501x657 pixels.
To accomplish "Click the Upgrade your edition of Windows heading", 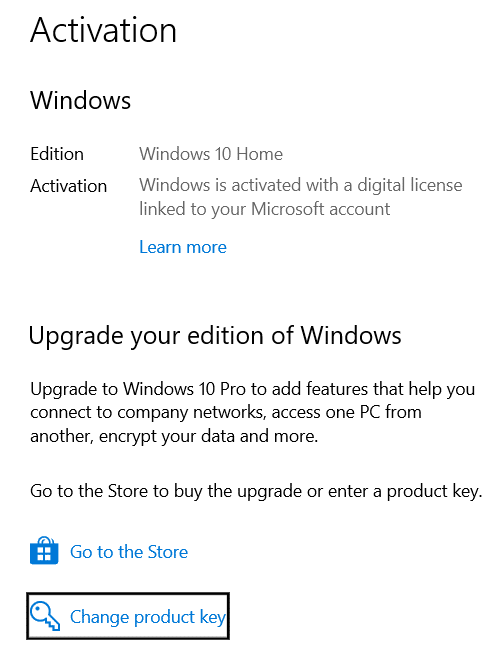I will coord(215,336).
